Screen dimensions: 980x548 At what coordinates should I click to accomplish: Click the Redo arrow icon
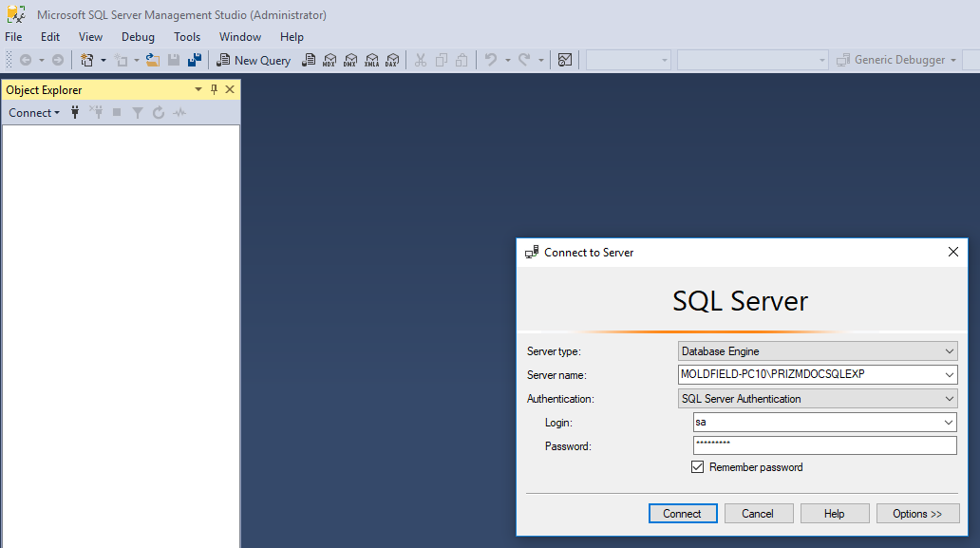524,60
